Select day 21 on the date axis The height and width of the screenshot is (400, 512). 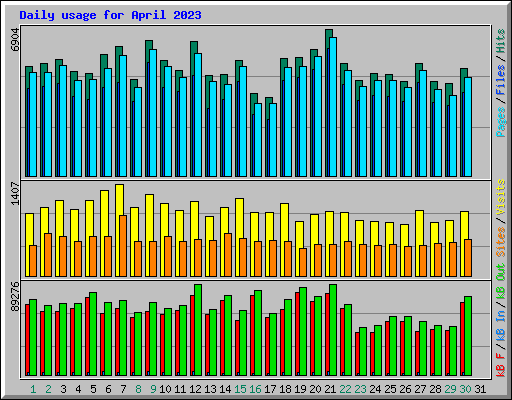click(330, 389)
